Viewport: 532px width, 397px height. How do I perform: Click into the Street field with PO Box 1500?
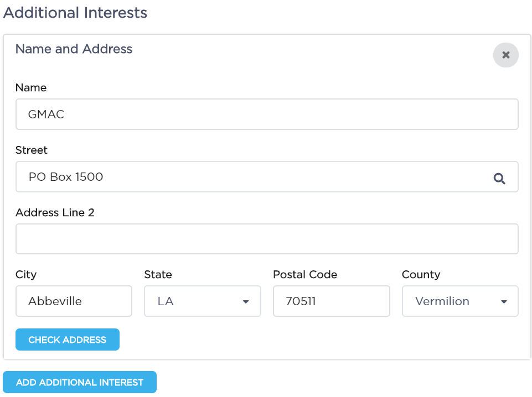[267, 177]
